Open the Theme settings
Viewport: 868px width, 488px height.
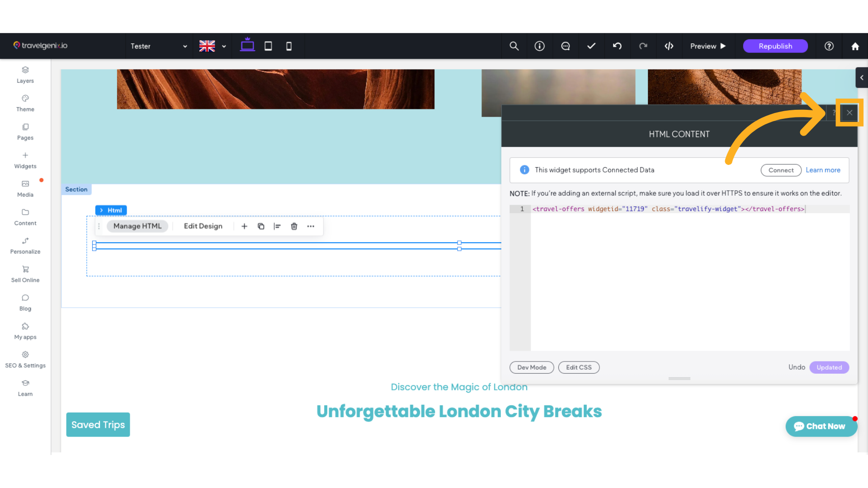tap(25, 103)
